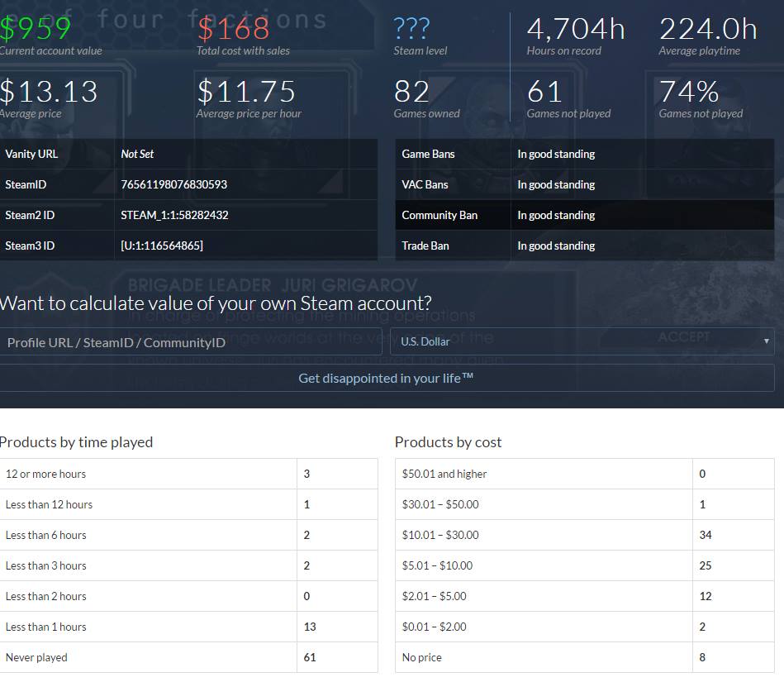The height and width of the screenshot is (682, 784).
Task: Click the '$2.01 – $5.00' row
Action: point(585,596)
